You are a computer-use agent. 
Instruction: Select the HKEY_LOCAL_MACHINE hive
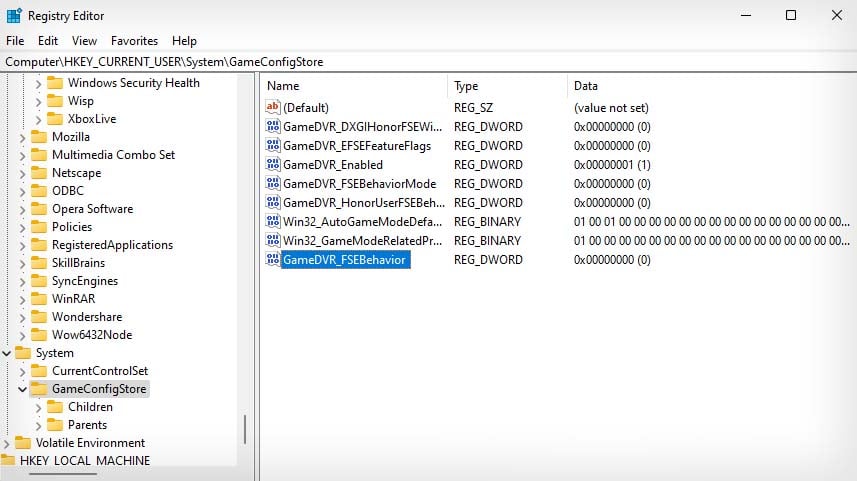tap(85, 461)
